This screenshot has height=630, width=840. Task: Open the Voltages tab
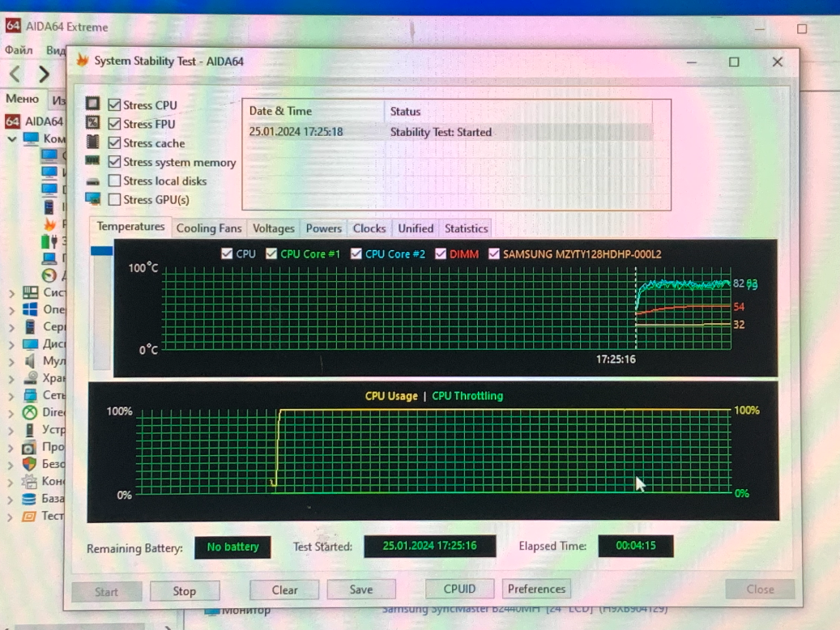pos(273,228)
